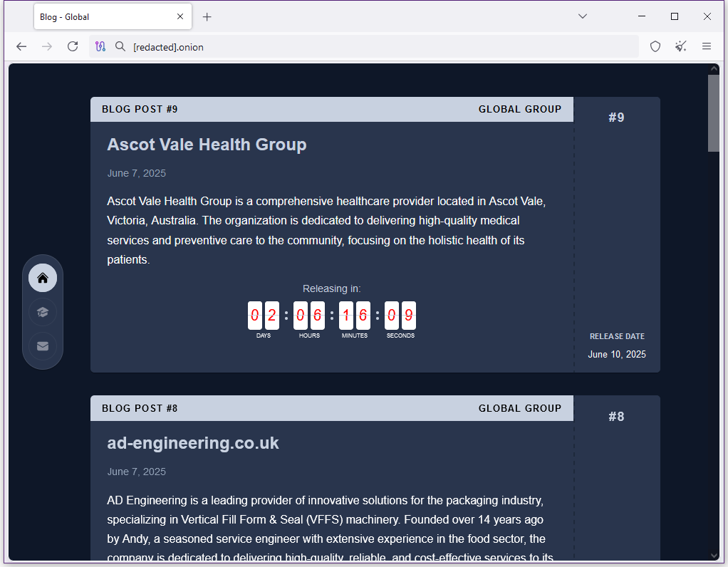Click the New Identity broom icon
Image resolution: width=728 pixels, height=567 pixels.
tap(681, 46)
